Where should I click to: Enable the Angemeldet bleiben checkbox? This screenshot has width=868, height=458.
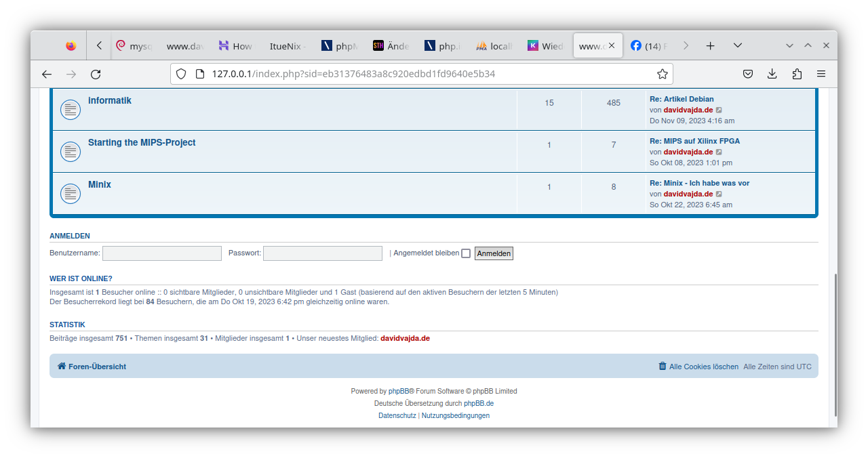(466, 253)
